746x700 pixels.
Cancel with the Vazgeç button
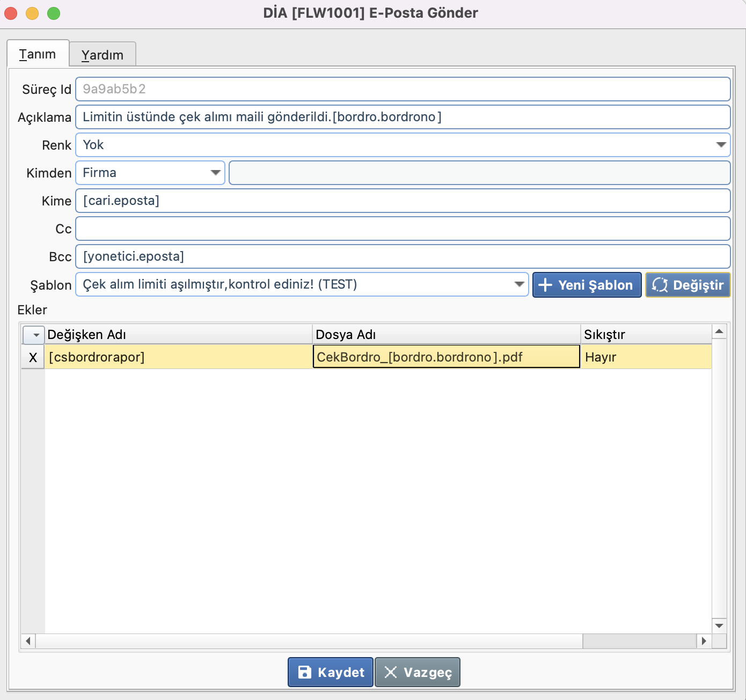click(x=418, y=672)
